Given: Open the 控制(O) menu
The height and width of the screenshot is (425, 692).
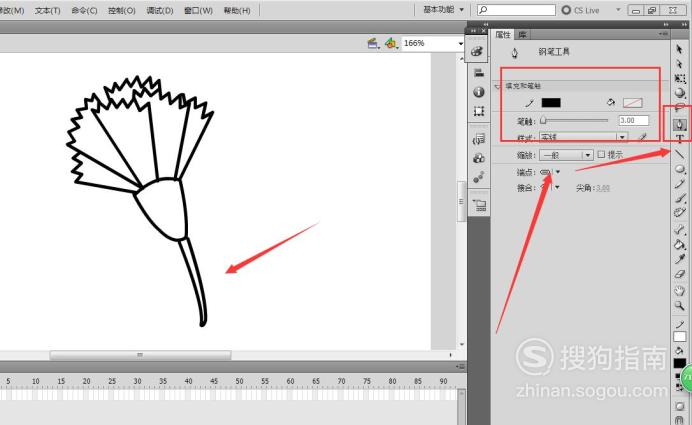Looking at the screenshot, I should tap(122, 10).
